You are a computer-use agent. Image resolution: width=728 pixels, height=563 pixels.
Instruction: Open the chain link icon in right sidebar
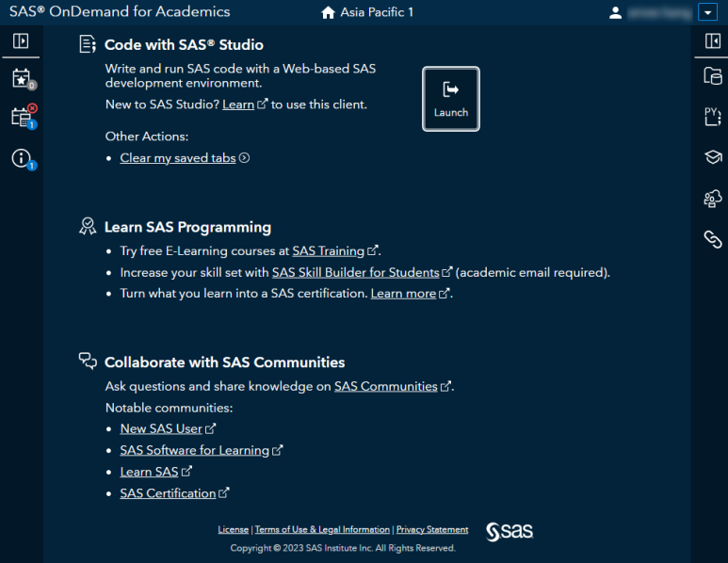712,239
